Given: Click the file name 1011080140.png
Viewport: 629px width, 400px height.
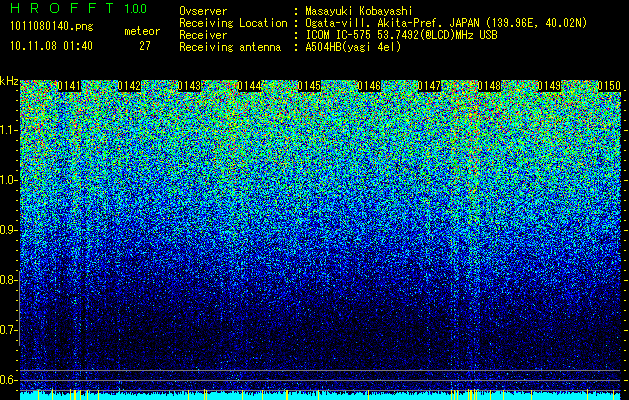Looking at the screenshot, I should pyautogui.click(x=52, y=27).
